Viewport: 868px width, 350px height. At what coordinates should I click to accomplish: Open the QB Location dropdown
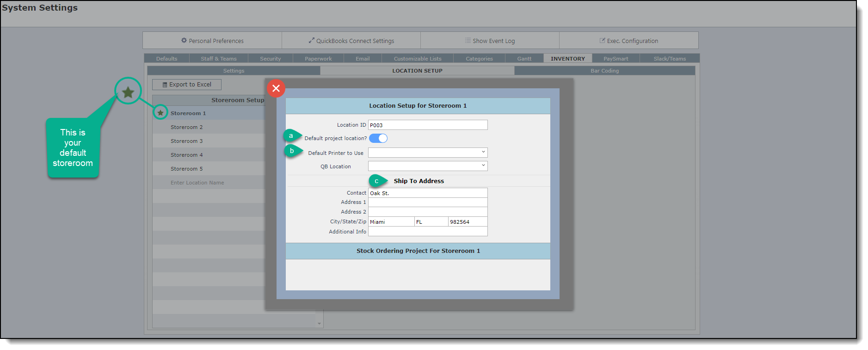428,166
